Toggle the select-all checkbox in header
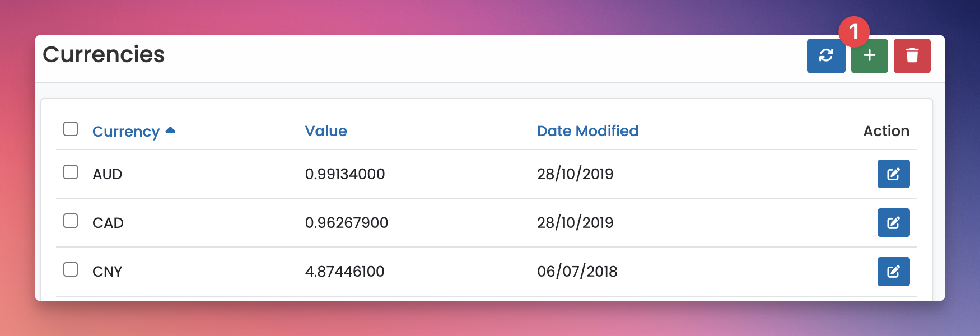This screenshot has height=336, width=980. coord(71,129)
